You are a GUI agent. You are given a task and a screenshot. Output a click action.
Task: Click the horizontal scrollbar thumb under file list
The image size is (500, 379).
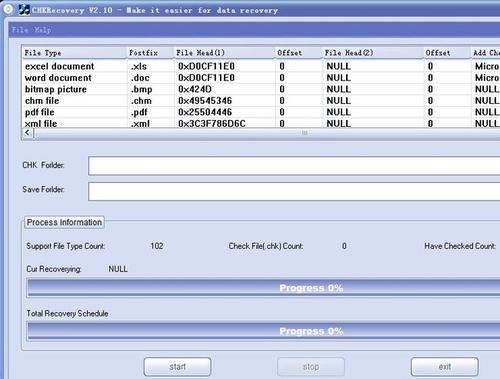[x=304, y=133]
